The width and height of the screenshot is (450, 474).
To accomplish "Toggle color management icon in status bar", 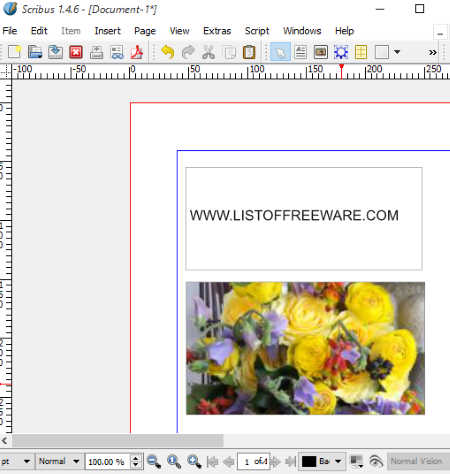I will pos(357,462).
